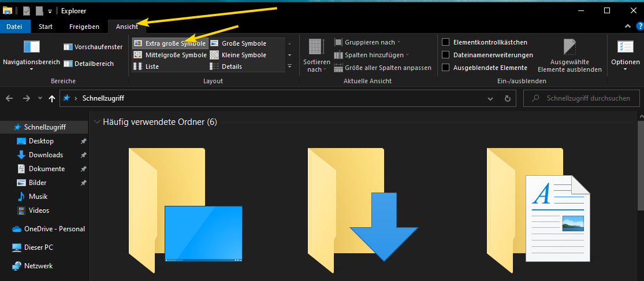
Task: Select the large Documents folder thumbnail
Action: pos(539,210)
